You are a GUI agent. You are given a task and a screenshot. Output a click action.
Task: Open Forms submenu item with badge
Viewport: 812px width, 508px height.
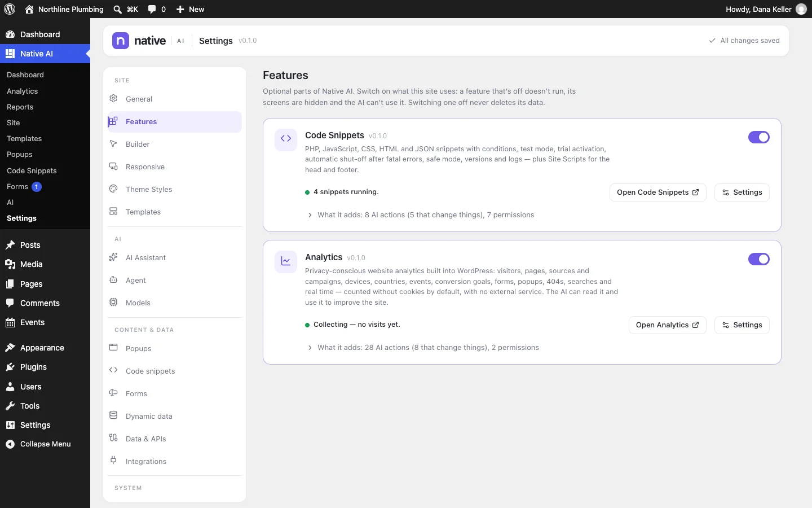tap(45, 186)
